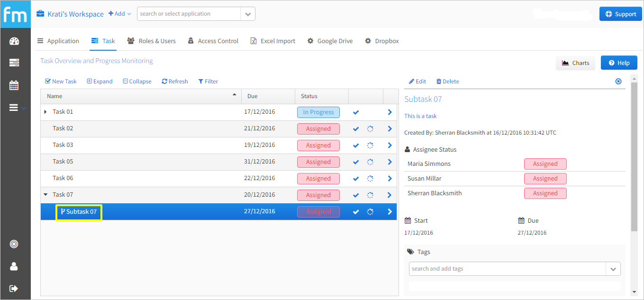Screen dimensions: 644x300
Task: Set Task 07 in-progress spinner icon
Action: [370, 195]
